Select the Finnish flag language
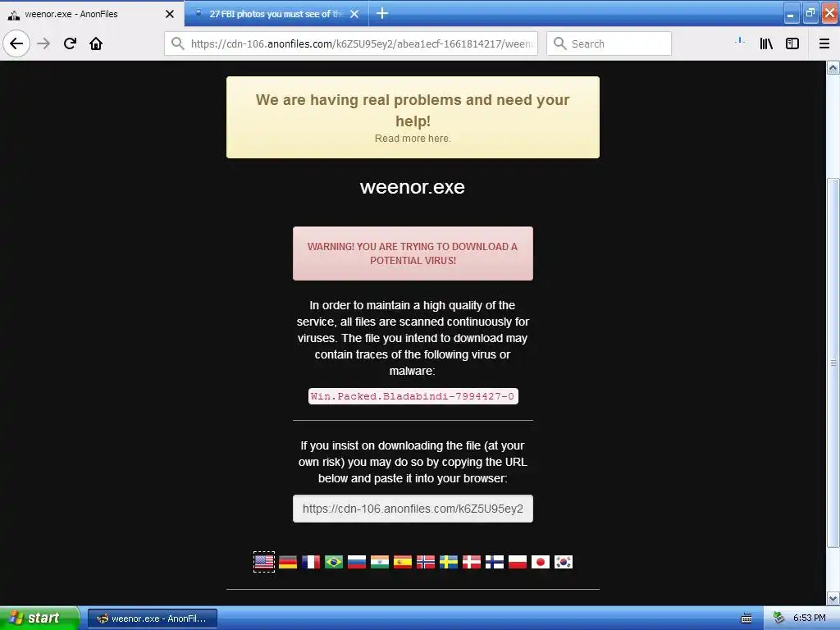The width and height of the screenshot is (840, 630). pos(495,562)
